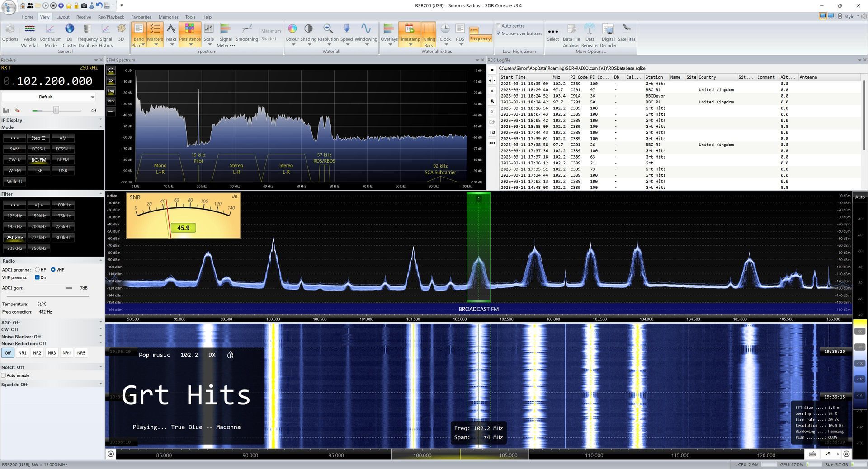
Task: Open the Favourites ribbon tab
Action: pyautogui.click(x=141, y=17)
